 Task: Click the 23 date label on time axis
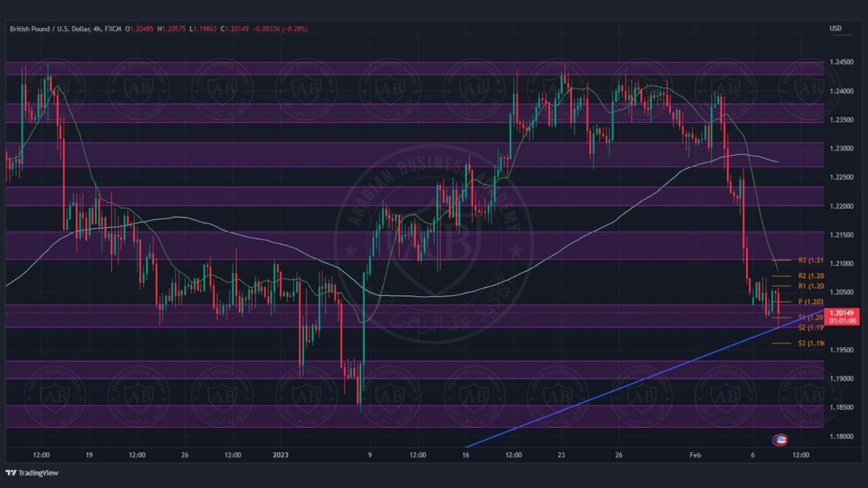[x=561, y=455]
